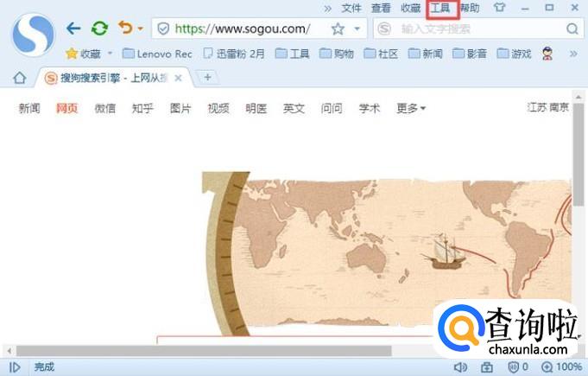Open the 视频 search category
588x376 pixels.
(218, 108)
